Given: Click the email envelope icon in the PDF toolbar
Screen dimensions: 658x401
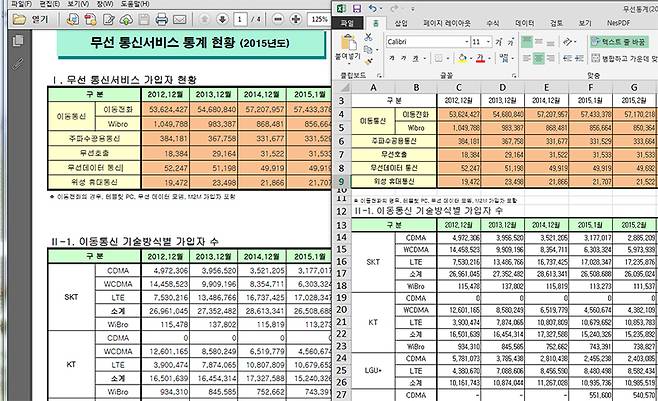Looking at the screenshot, I should (180, 19).
